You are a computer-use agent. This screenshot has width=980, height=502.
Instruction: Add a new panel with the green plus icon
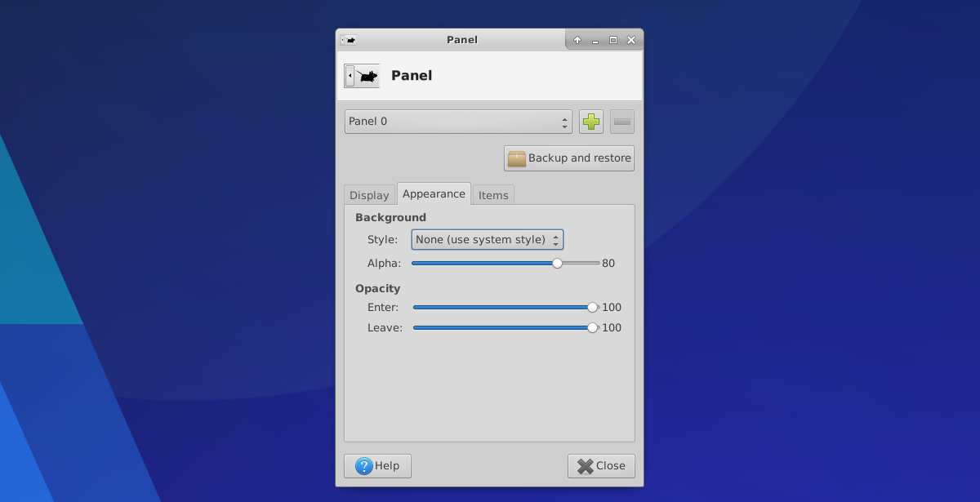[591, 122]
